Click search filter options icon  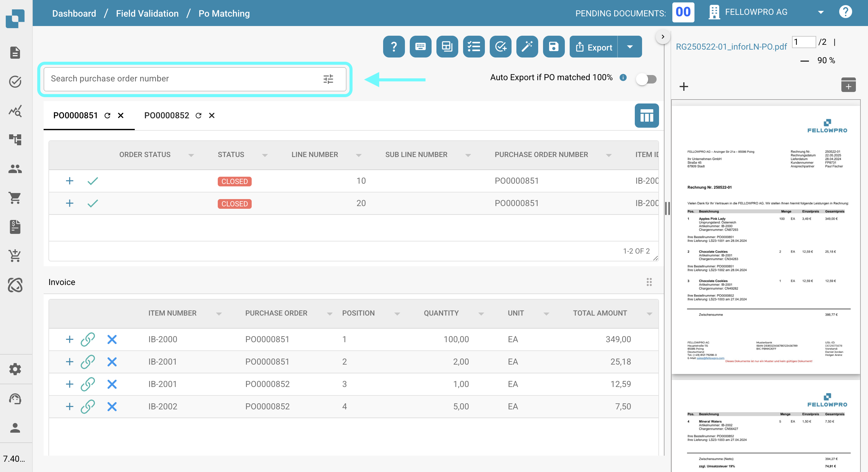(x=328, y=79)
